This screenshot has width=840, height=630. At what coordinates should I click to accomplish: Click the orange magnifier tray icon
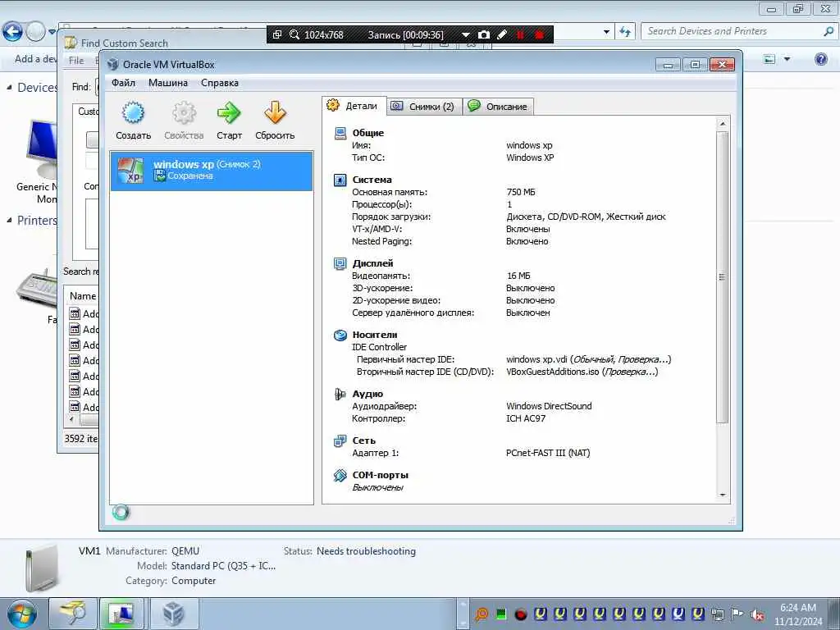tap(482, 614)
